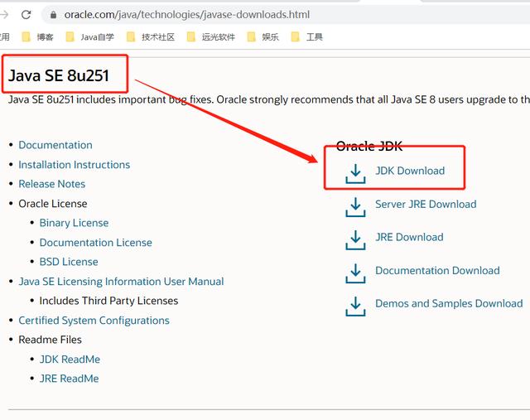Viewport: 530px width, 420px height.
Task: Click the Oracle License list text
Action: coord(53,204)
